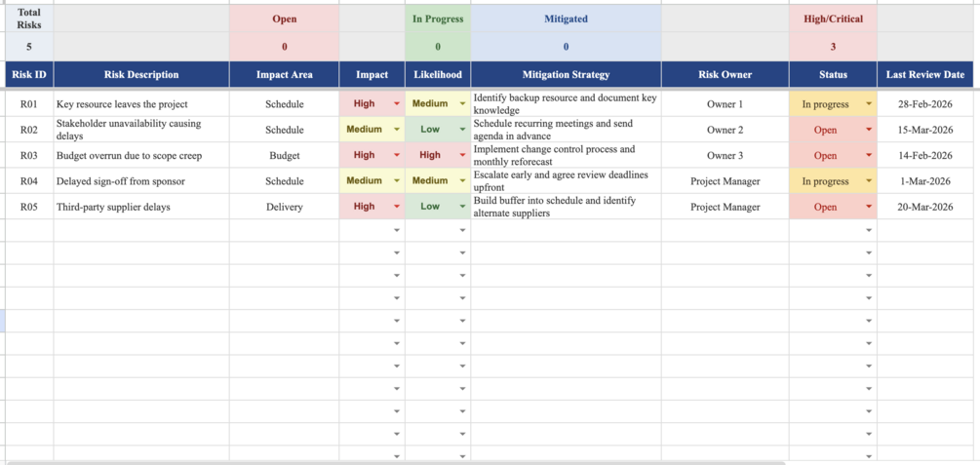This screenshot has width=980, height=465.
Task: Select the Total Risks count cell
Action: (29, 47)
